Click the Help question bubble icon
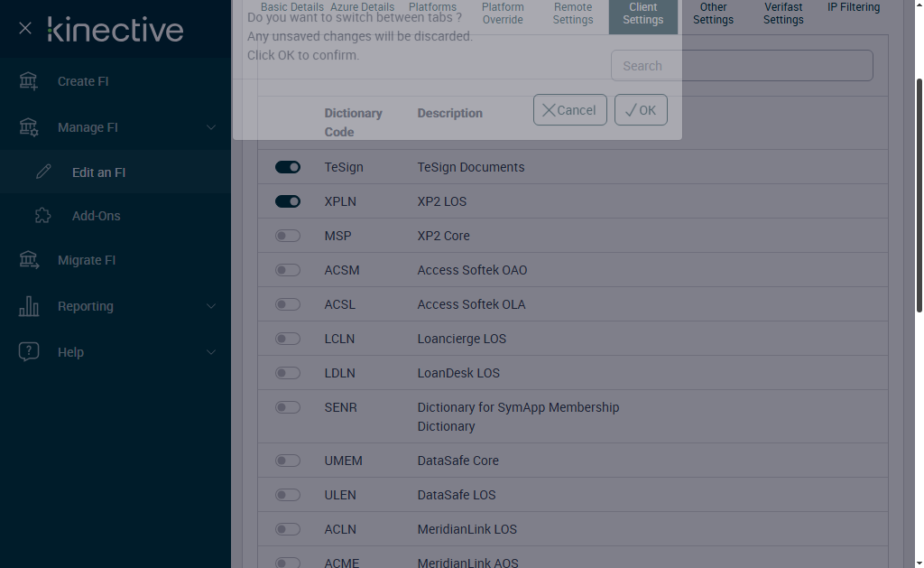This screenshot has height=568, width=924. (28, 351)
